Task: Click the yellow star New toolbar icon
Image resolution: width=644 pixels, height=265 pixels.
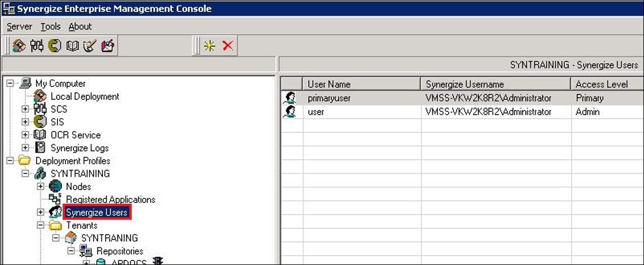Action: point(209,46)
